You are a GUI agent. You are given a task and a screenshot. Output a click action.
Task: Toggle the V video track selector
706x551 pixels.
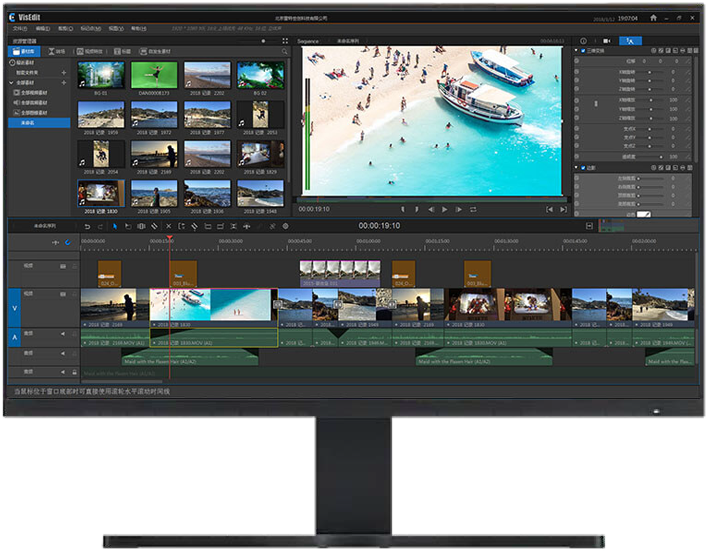[x=14, y=306]
